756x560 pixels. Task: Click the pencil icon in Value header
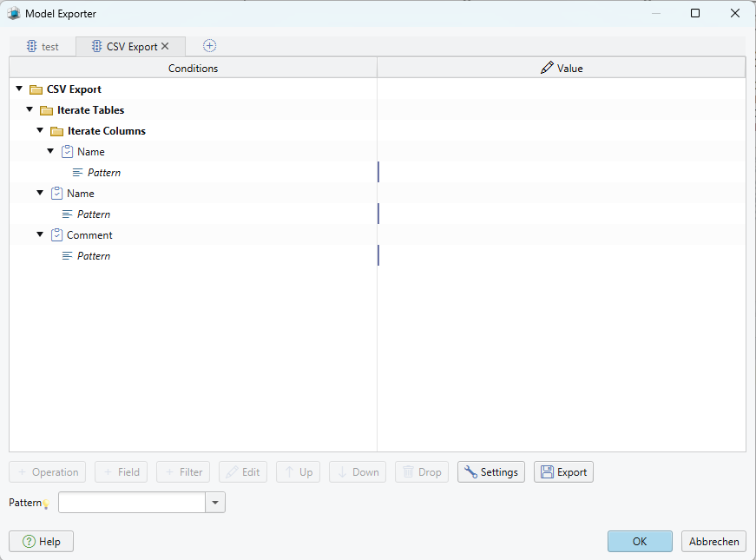pyautogui.click(x=547, y=68)
